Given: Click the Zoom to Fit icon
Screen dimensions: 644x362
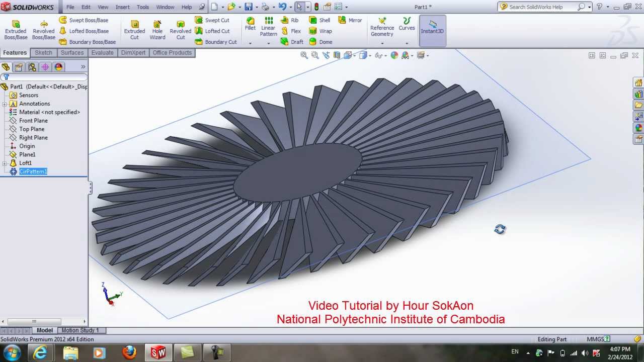Looking at the screenshot, I should click(x=304, y=55).
